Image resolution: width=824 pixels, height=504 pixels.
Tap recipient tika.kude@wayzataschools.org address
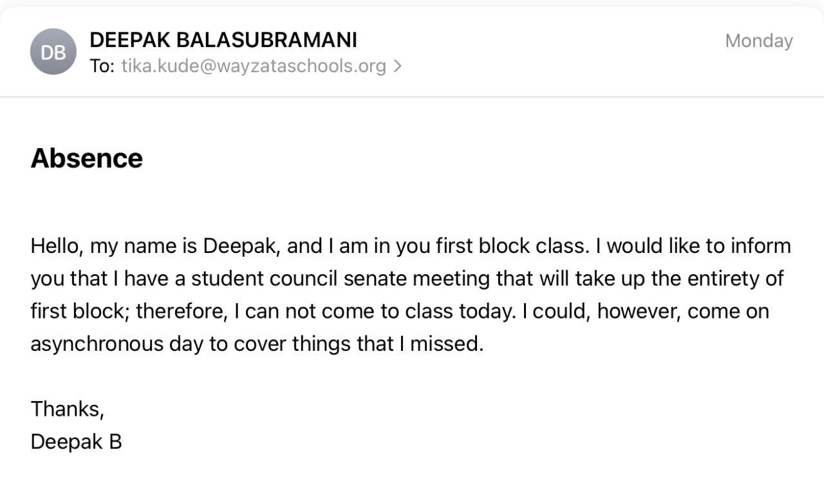254,66
